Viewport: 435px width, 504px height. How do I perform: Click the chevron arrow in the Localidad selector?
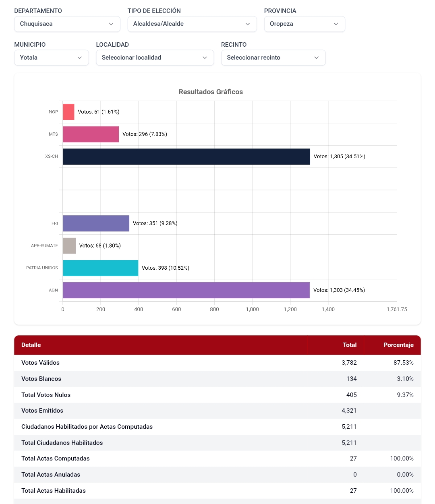coord(205,58)
